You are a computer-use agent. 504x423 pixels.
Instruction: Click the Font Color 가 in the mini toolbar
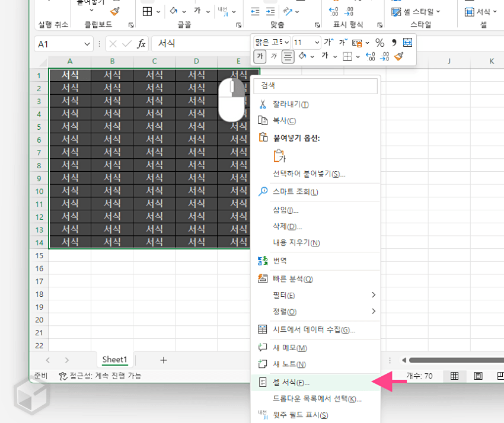(325, 56)
